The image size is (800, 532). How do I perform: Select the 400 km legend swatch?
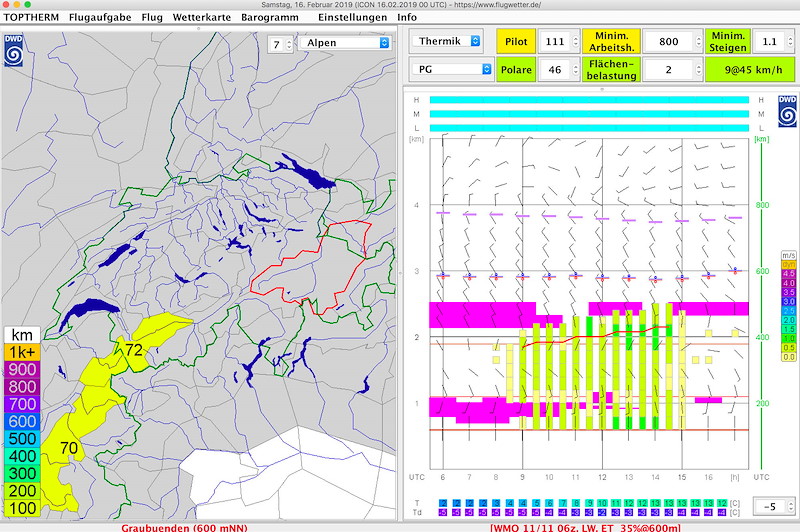pos(22,457)
